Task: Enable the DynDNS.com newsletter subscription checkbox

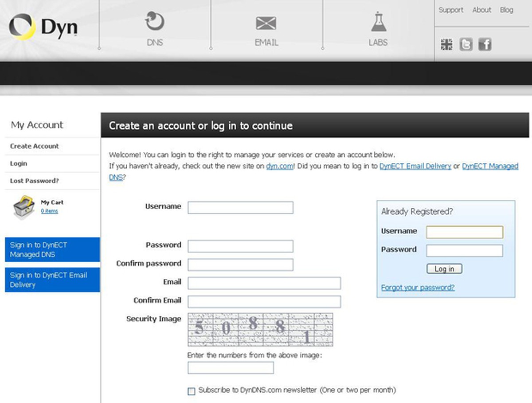Action: pyautogui.click(x=192, y=391)
